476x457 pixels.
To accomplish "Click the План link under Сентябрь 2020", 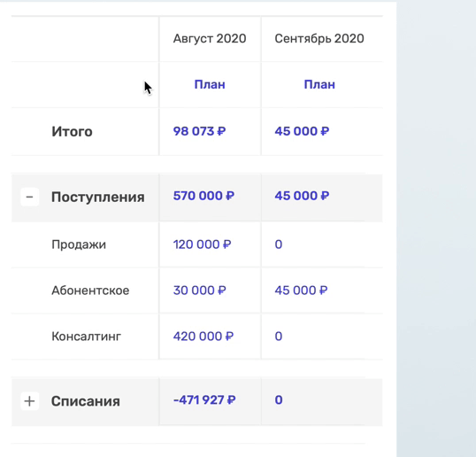I will click(x=319, y=84).
